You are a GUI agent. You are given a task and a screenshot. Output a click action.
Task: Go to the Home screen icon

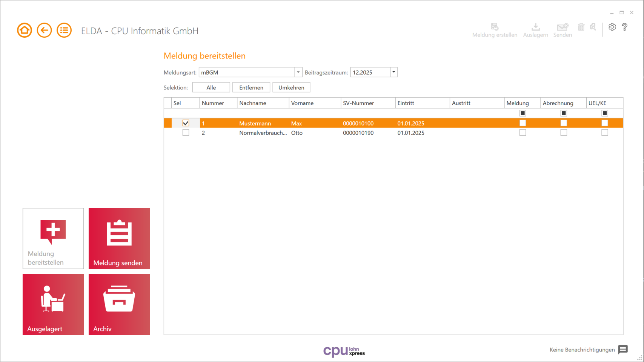(x=25, y=30)
